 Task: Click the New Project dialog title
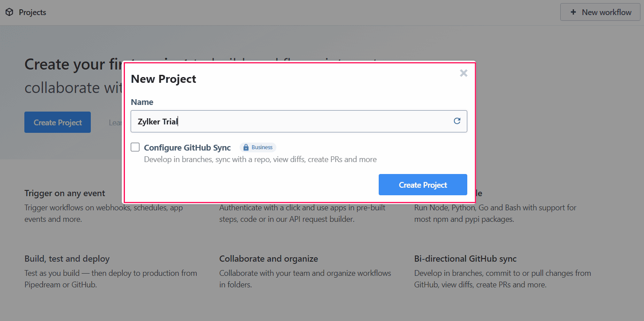(x=163, y=79)
